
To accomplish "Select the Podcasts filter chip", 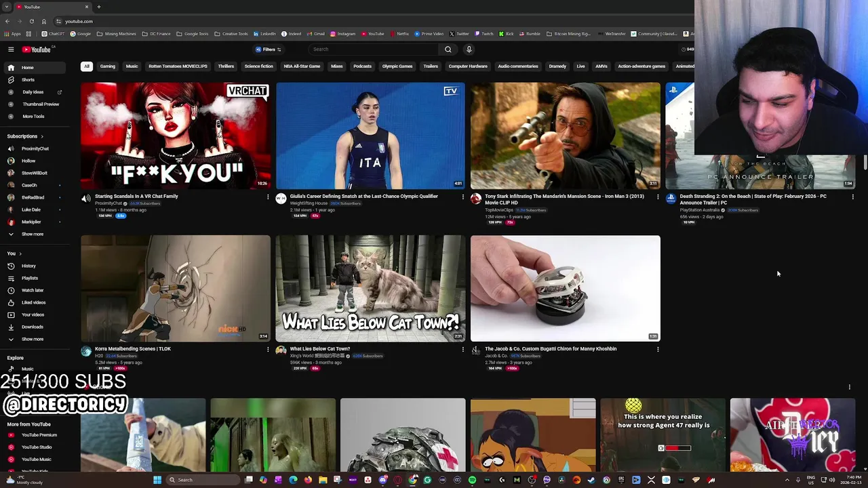I will (362, 66).
